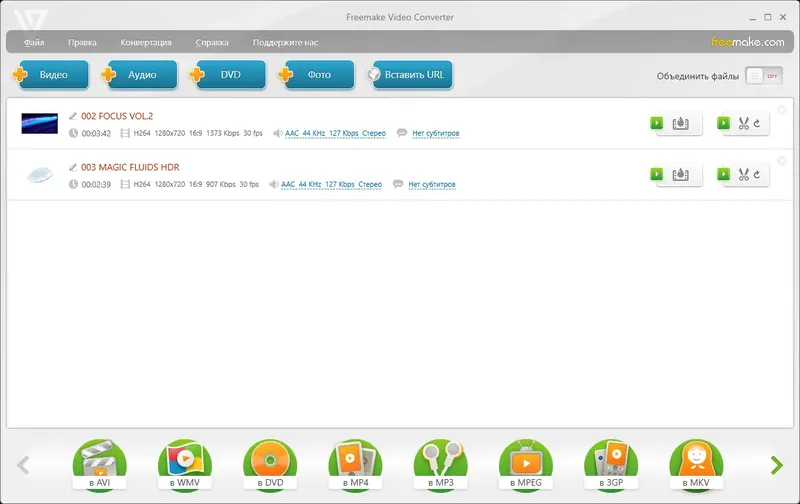Screen dimensions: 800x504
Task: Click the 003 MAGIC FLUIDS HDR title
Action: (x=130, y=167)
